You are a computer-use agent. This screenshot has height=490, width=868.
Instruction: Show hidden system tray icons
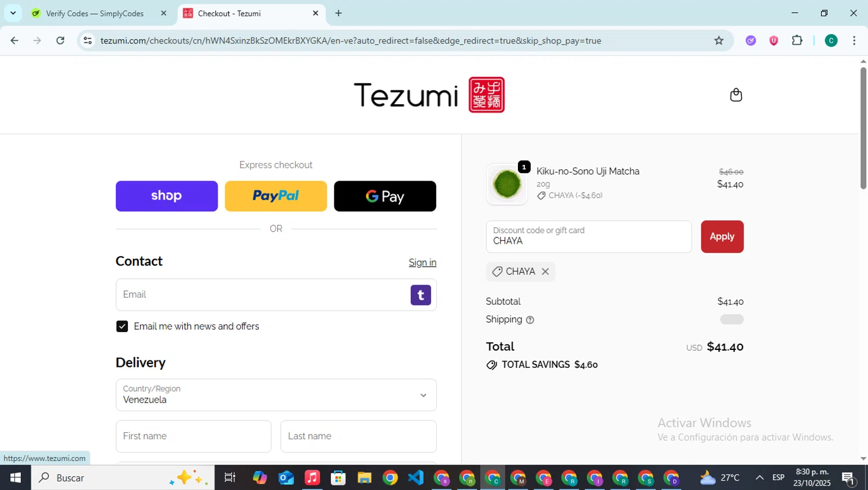click(759, 478)
